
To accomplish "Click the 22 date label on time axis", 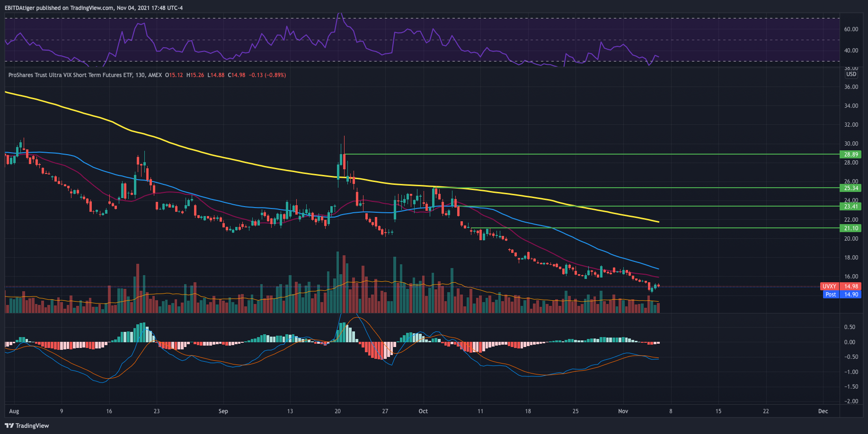I will pyautogui.click(x=766, y=411).
